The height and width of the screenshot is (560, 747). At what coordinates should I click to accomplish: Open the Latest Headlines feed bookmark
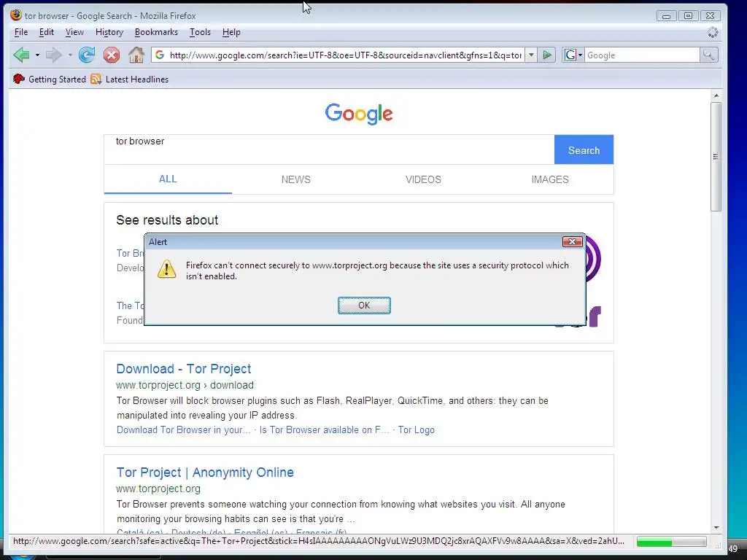tap(130, 79)
